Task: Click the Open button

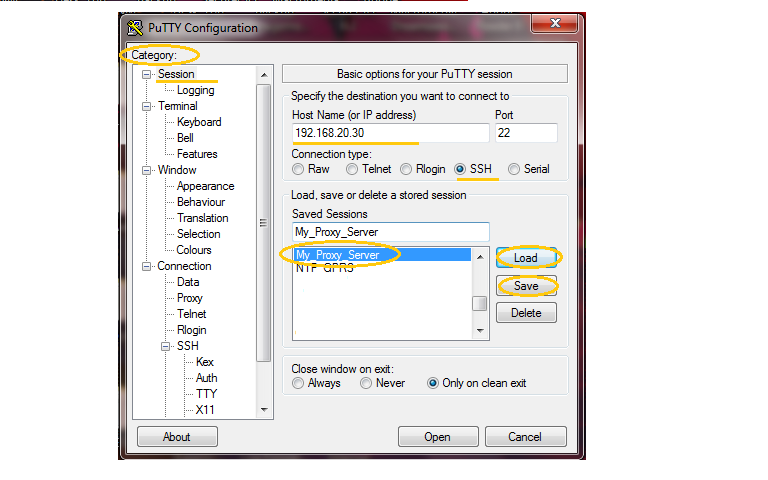Action: pyautogui.click(x=438, y=437)
